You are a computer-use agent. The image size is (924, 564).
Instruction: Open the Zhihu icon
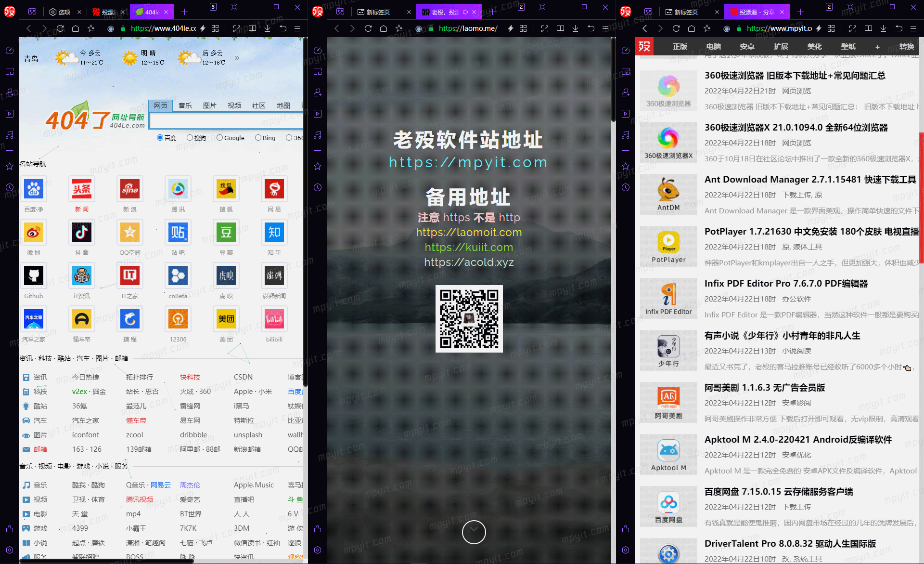pos(274,232)
